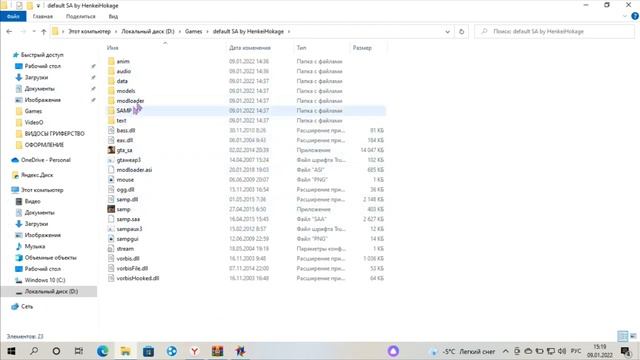Screen dimensions: 640x360
Task: Open Microsoft Edge from taskbar
Action: point(102,351)
